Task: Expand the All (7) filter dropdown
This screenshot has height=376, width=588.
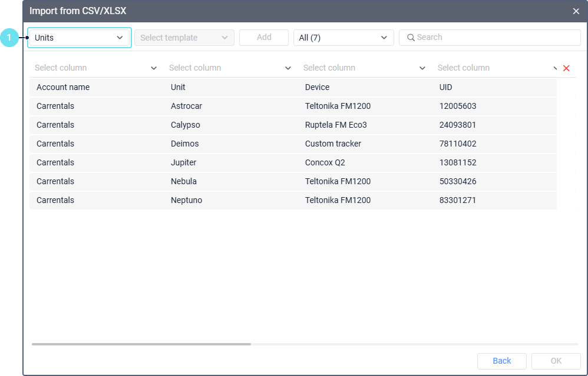Action: click(x=343, y=38)
